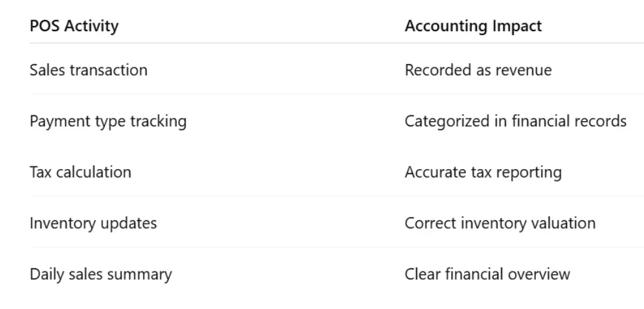
Task: Click the word "reporting" in the second column
Action: (x=531, y=173)
